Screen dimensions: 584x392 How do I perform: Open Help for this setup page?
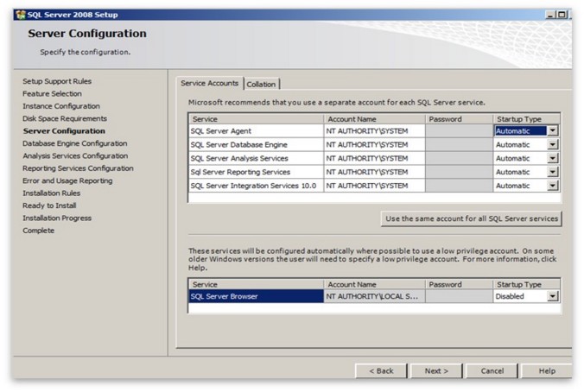point(547,370)
